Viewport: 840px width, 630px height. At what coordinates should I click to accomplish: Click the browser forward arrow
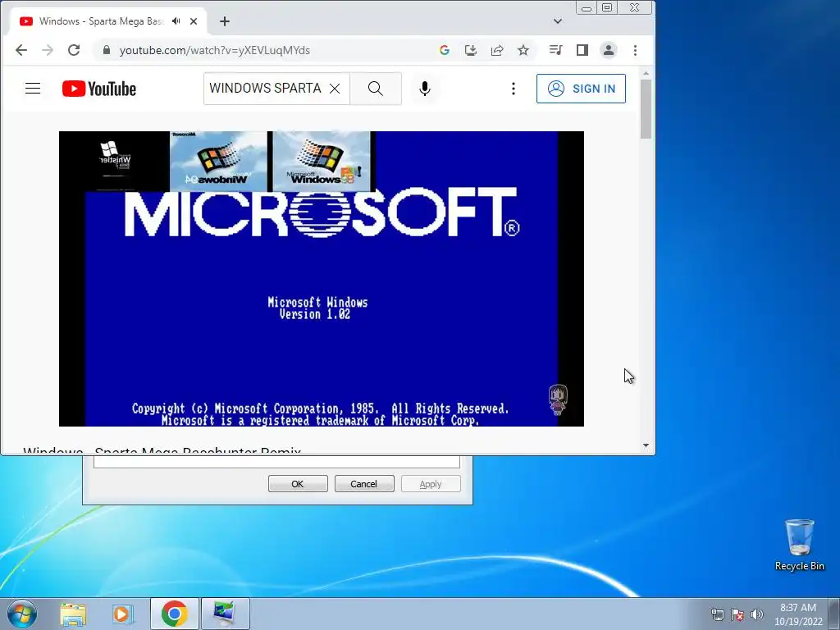point(48,50)
